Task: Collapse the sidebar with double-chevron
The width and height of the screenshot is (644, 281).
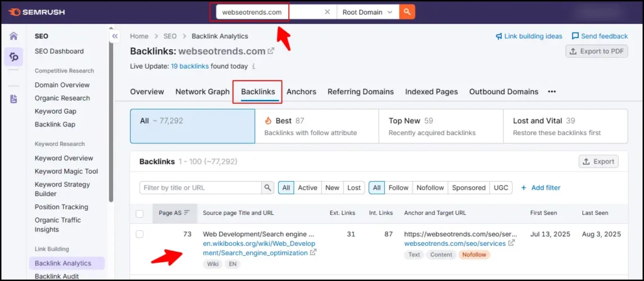Action: point(114,36)
